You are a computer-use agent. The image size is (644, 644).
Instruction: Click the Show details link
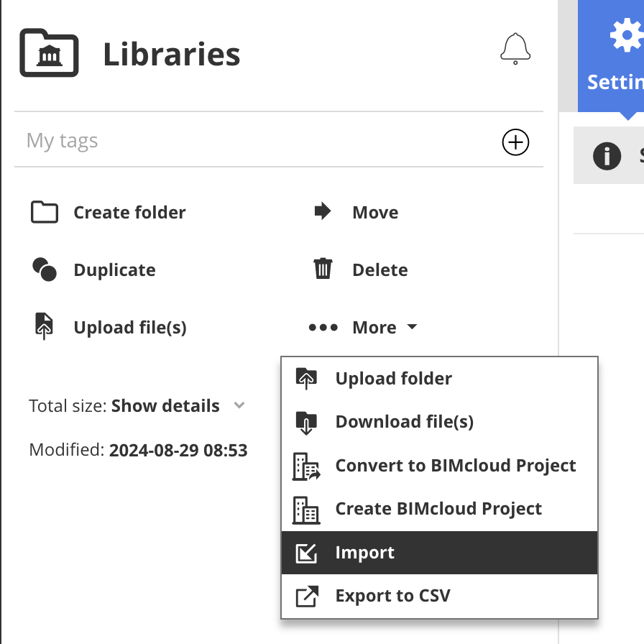click(165, 406)
